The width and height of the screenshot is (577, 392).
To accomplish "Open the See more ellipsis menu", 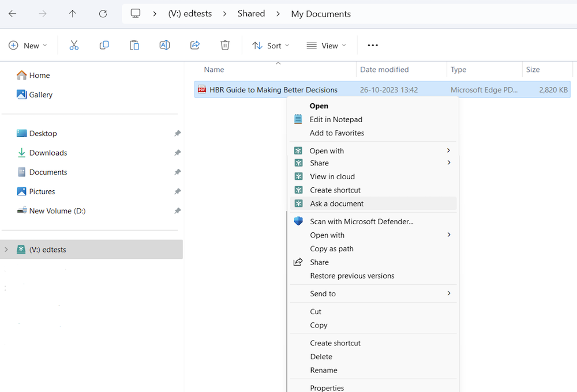I will pos(373,45).
